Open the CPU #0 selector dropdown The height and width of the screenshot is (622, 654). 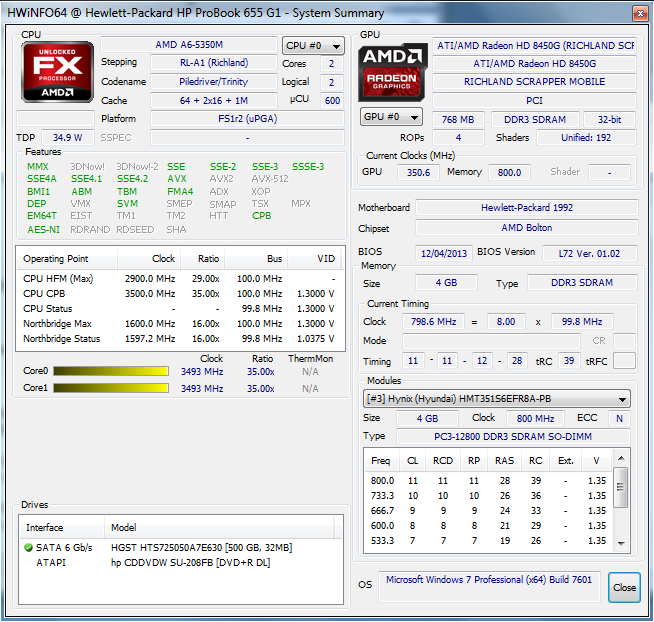pos(313,46)
